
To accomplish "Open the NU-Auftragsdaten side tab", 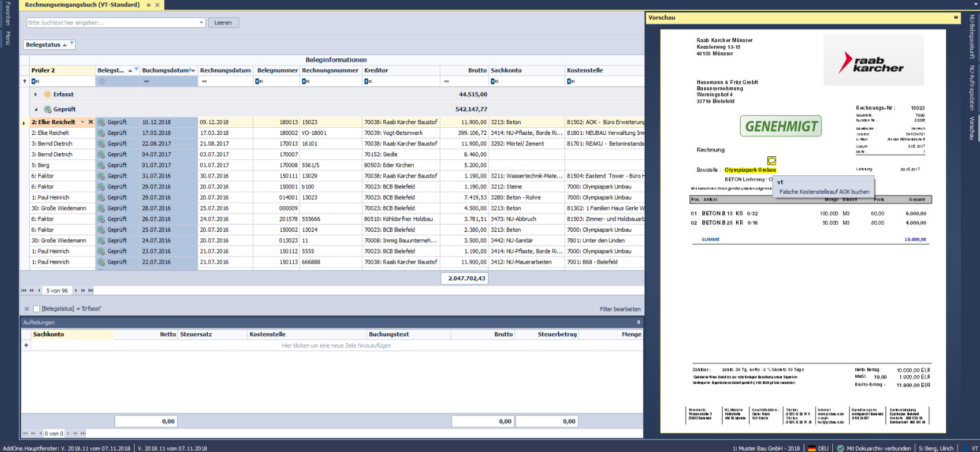I will 972,88.
